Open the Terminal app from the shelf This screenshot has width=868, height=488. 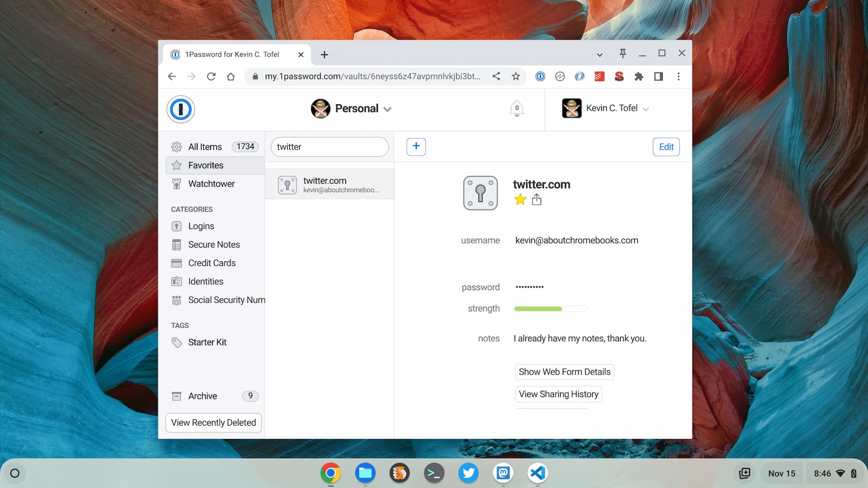434,473
